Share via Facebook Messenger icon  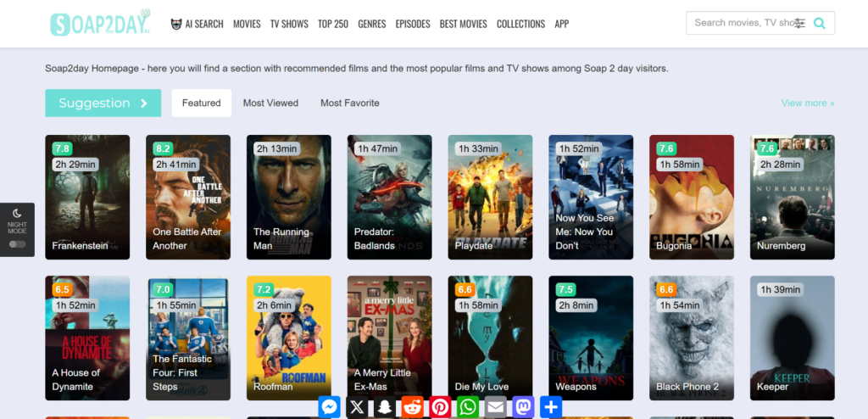click(330, 407)
